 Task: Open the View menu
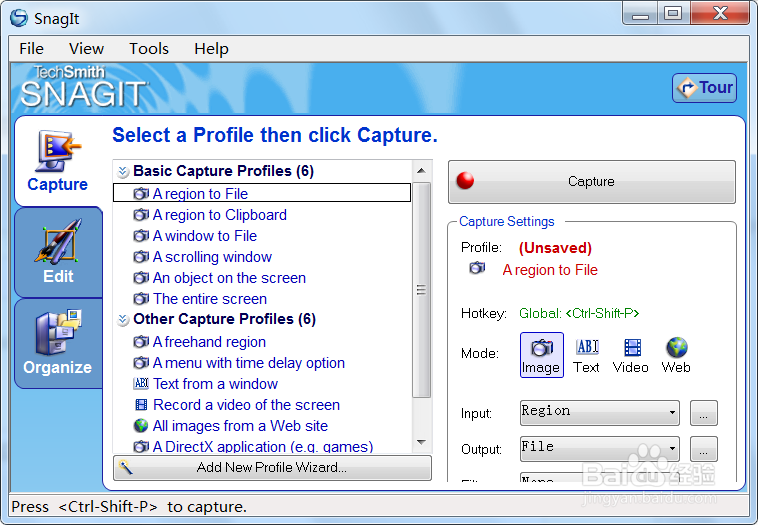86,49
